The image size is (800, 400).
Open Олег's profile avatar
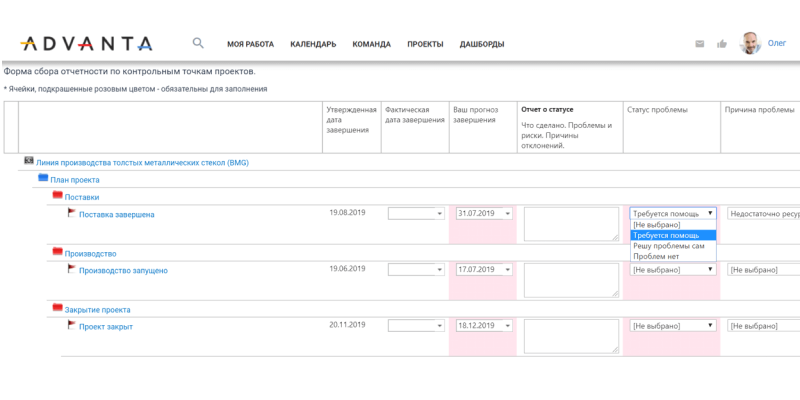[749, 43]
